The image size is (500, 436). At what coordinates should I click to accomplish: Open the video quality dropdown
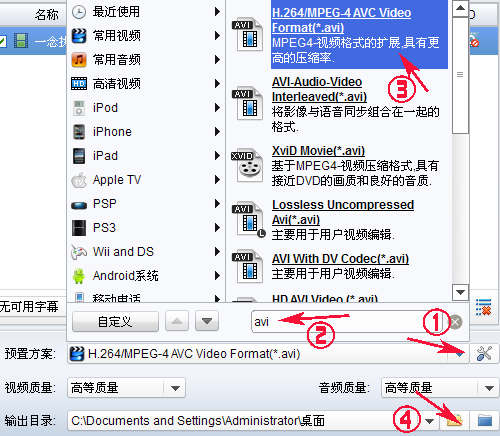(175, 388)
